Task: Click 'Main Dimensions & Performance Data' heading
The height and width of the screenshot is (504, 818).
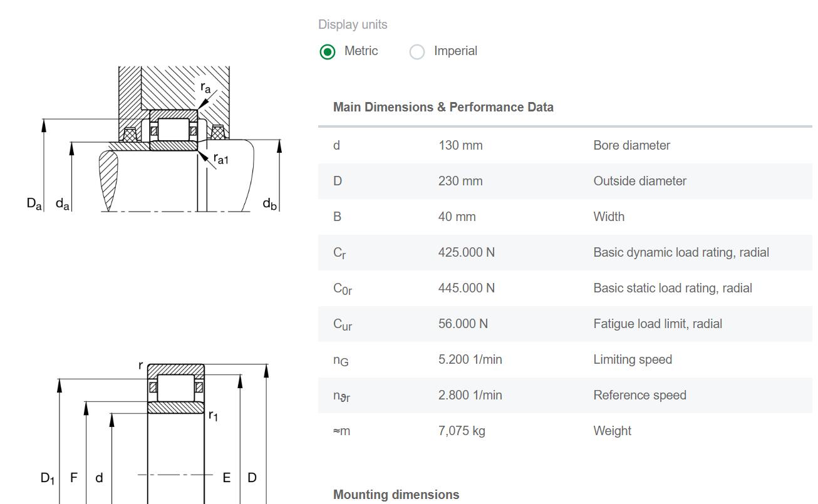Action: (443, 107)
